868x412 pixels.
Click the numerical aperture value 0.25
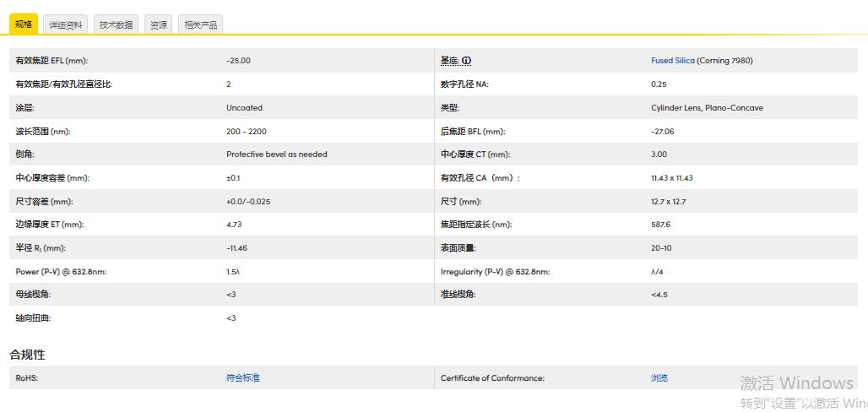(659, 84)
